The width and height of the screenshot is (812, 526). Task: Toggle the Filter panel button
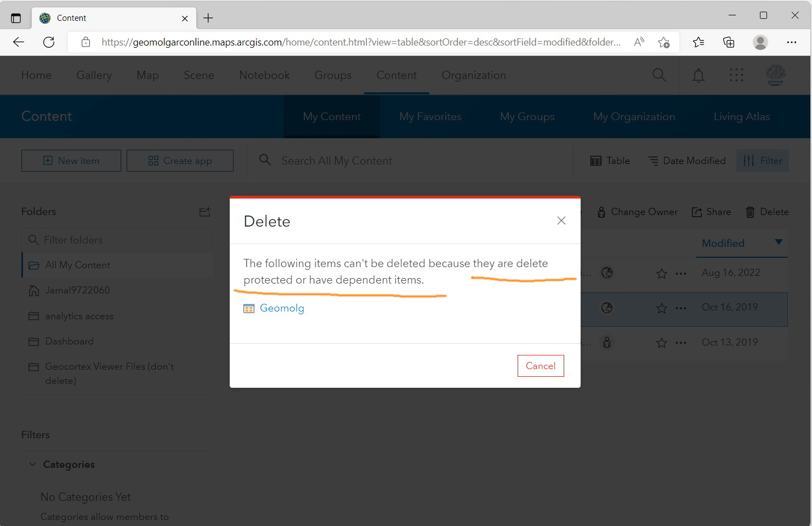click(763, 161)
